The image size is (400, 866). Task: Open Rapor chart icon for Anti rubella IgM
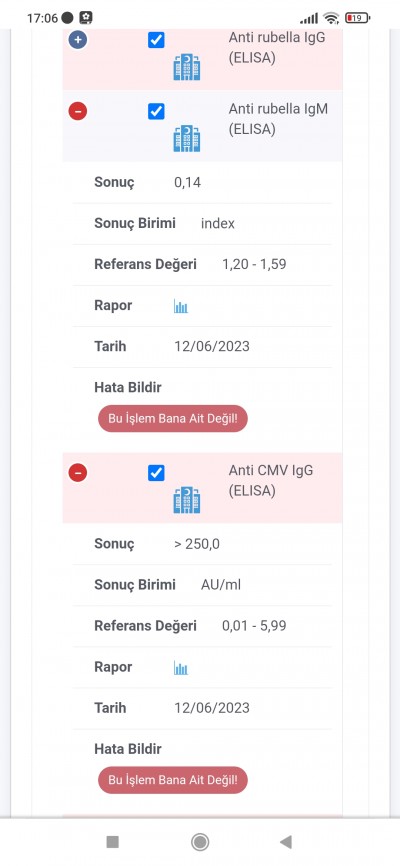click(x=181, y=307)
